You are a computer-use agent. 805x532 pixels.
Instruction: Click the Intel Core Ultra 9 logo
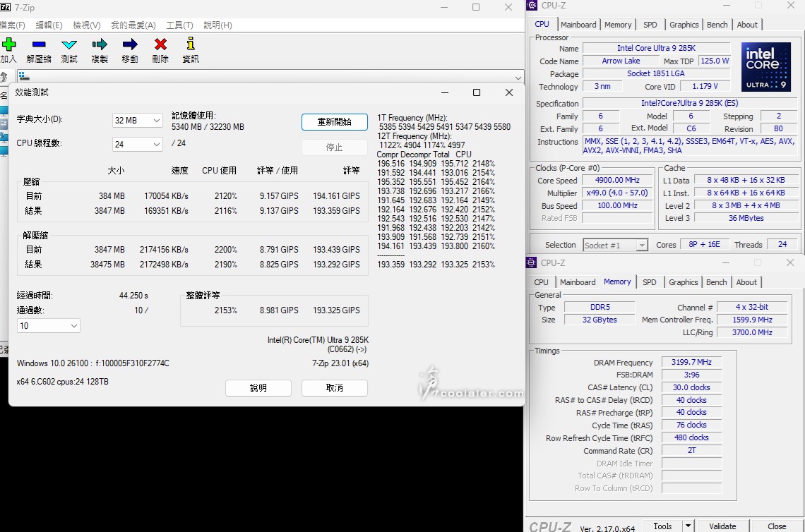coord(767,67)
